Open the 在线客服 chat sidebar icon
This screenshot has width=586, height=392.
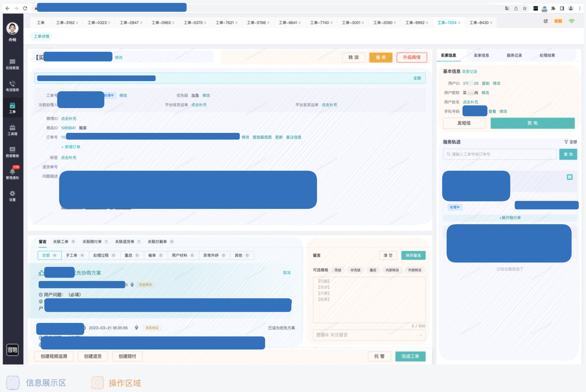point(12,64)
